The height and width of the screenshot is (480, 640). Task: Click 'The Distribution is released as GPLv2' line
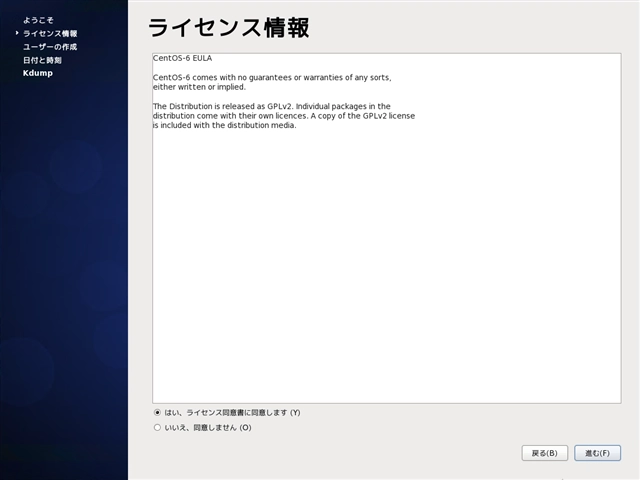coord(272,106)
